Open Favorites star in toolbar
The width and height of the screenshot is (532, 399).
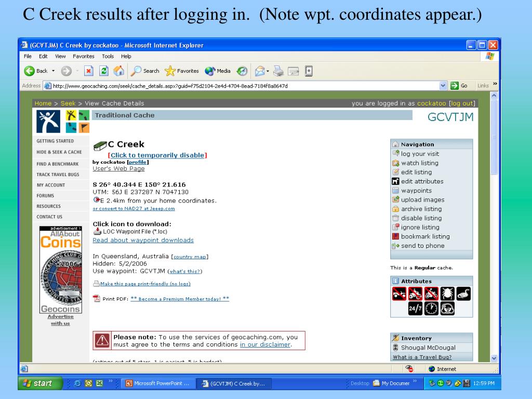[x=181, y=71]
